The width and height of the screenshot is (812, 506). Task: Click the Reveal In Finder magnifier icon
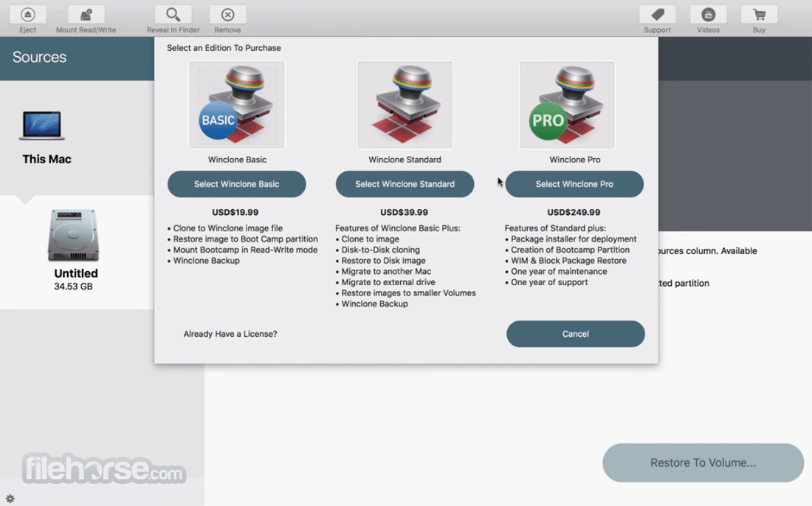[x=173, y=15]
